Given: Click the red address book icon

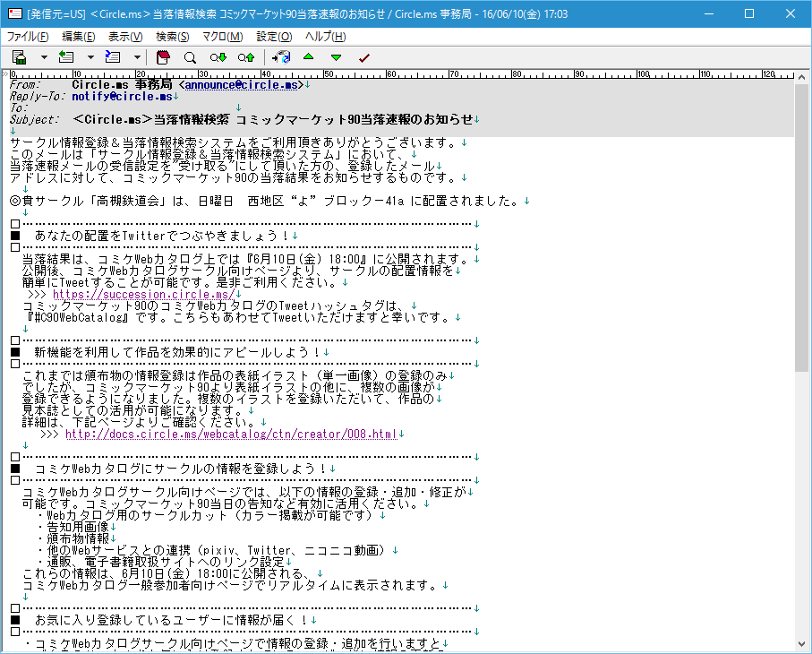Looking at the screenshot, I should click(163, 57).
